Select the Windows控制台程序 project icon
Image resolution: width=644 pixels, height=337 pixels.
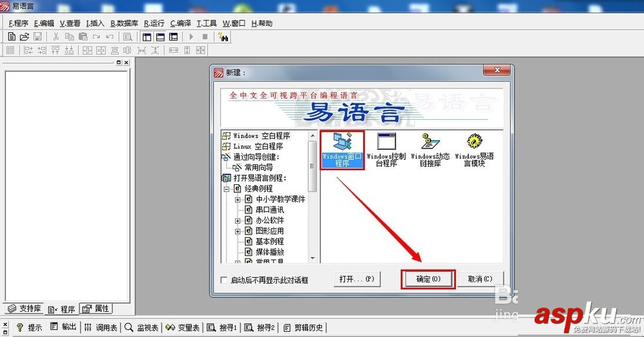tap(386, 150)
